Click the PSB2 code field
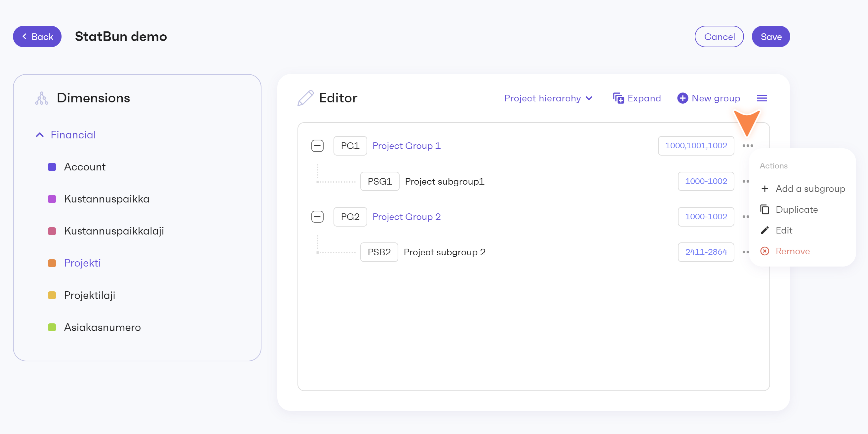The height and width of the screenshot is (434, 868). (379, 252)
